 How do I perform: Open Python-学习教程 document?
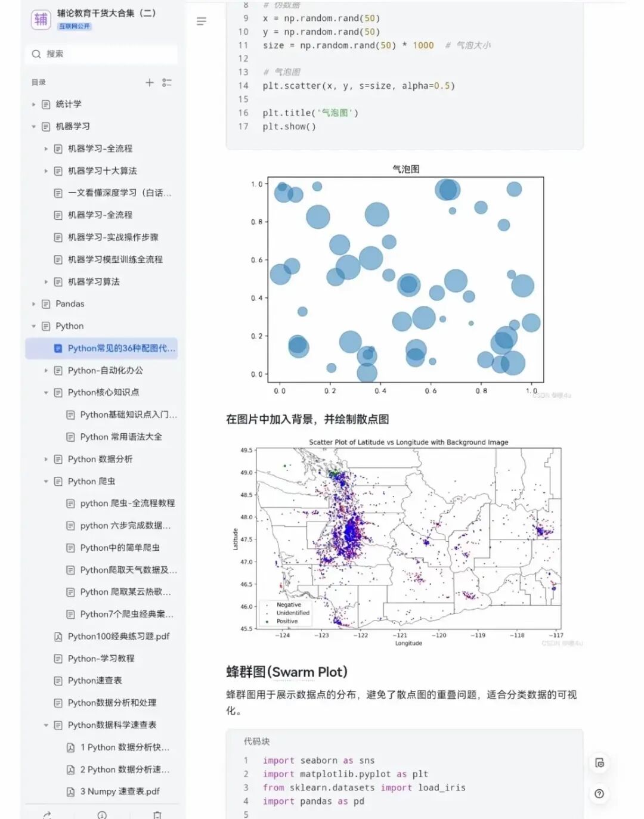click(101, 659)
